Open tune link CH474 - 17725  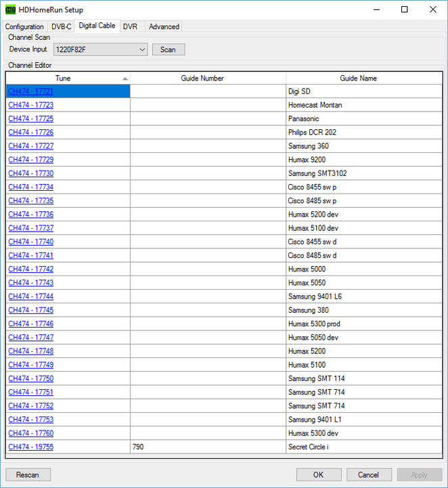31,118
